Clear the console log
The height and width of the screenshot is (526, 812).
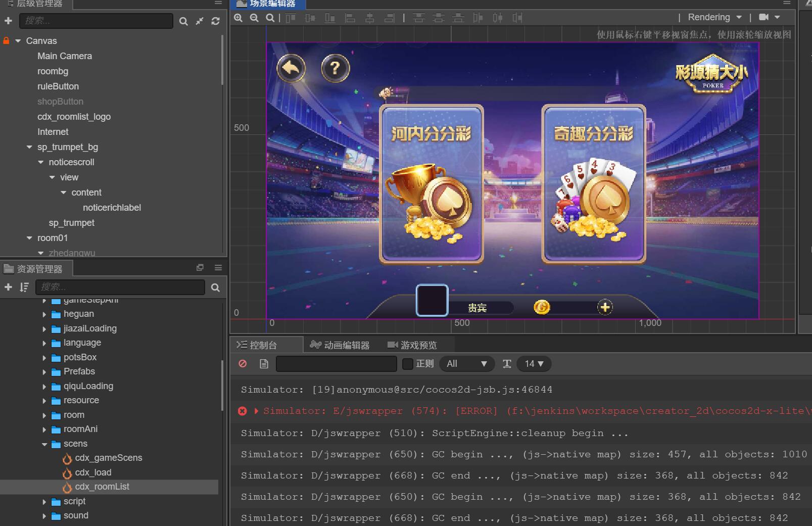(243, 363)
